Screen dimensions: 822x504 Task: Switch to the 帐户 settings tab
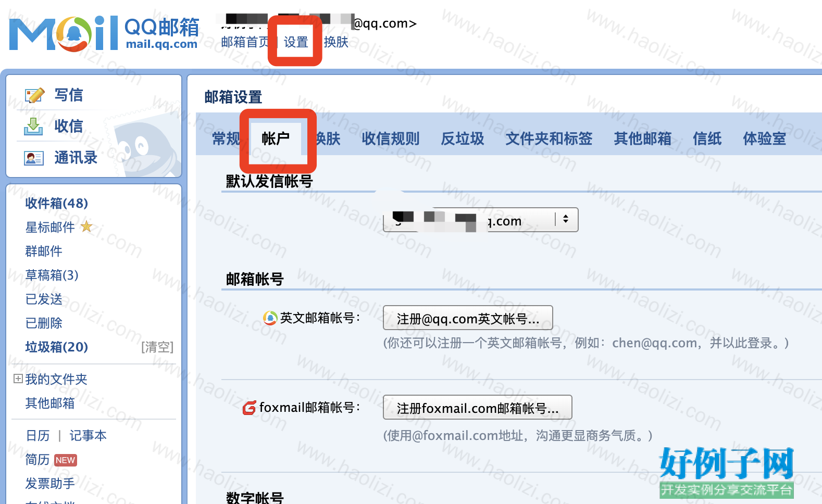[x=276, y=138]
